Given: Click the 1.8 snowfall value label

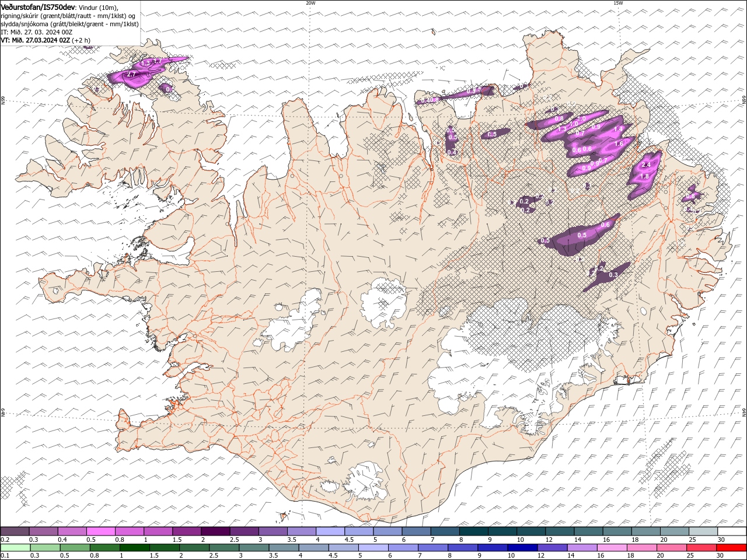Looking at the screenshot, I should (x=644, y=177).
